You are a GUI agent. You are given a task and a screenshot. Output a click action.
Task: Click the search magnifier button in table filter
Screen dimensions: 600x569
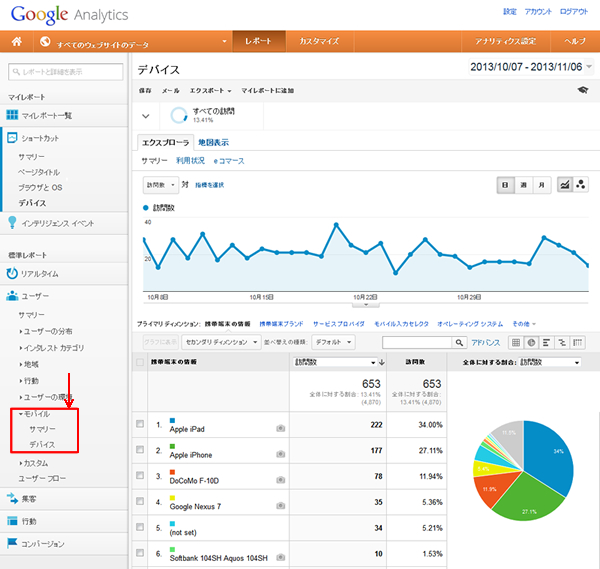coord(459,342)
